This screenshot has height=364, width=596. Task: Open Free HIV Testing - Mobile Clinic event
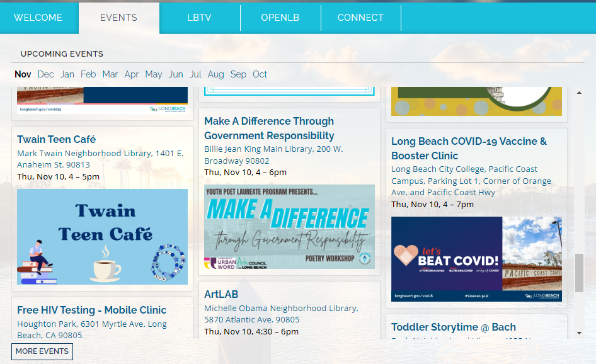[92, 310]
